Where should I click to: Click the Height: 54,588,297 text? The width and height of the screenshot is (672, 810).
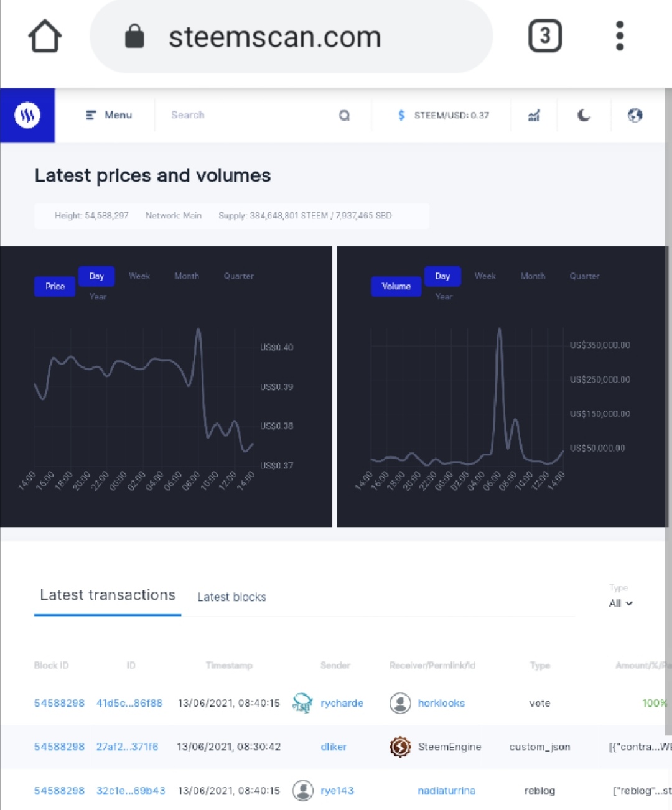point(91,215)
